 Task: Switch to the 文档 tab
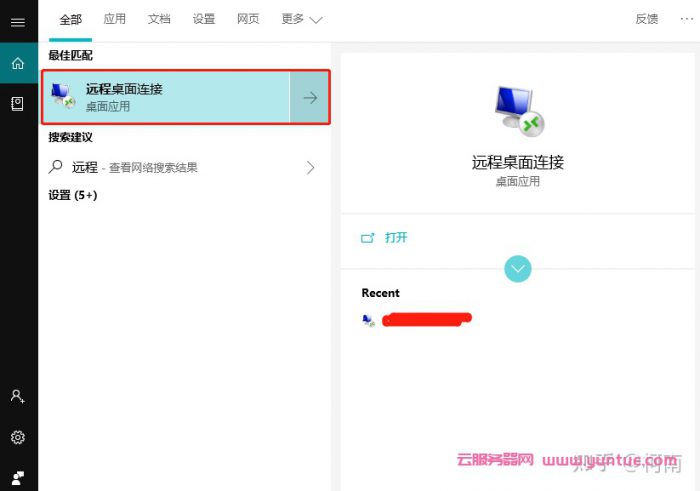coord(159,19)
